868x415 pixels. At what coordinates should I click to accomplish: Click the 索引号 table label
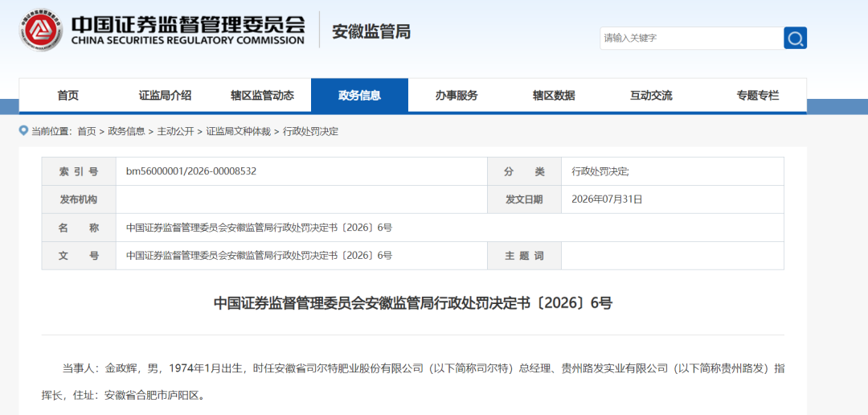(79, 172)
